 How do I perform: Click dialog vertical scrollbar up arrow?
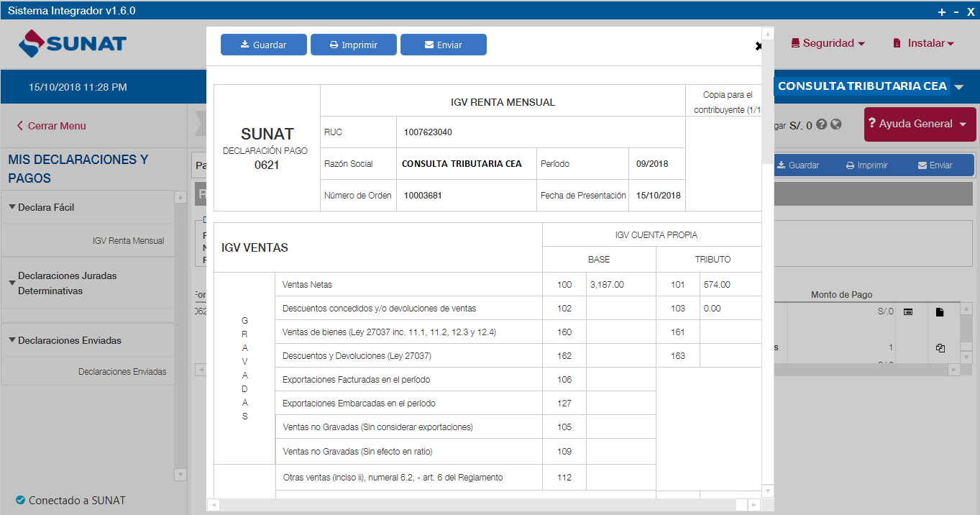tap(768, 34)
